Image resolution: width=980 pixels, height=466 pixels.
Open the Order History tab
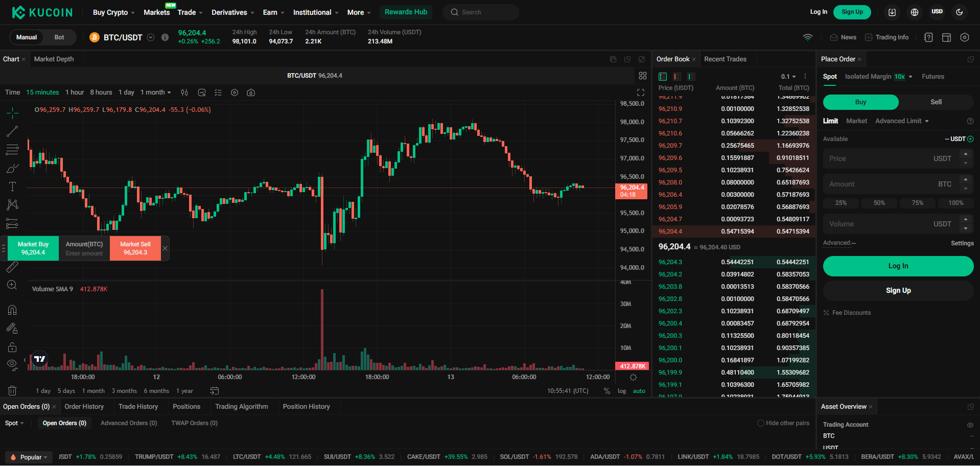tap(84, 407)
